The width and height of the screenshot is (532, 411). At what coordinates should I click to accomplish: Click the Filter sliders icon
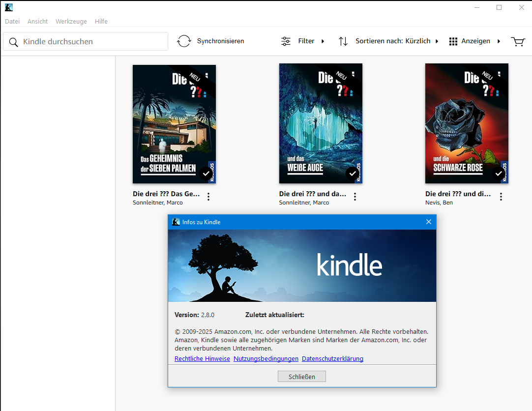pos(286,41)
